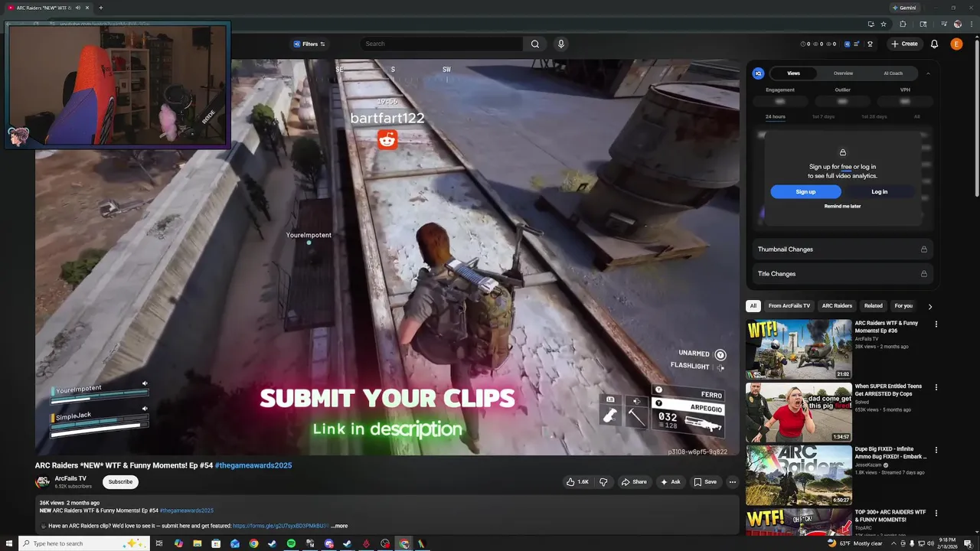Expand description with ...more

click(339, 526)
